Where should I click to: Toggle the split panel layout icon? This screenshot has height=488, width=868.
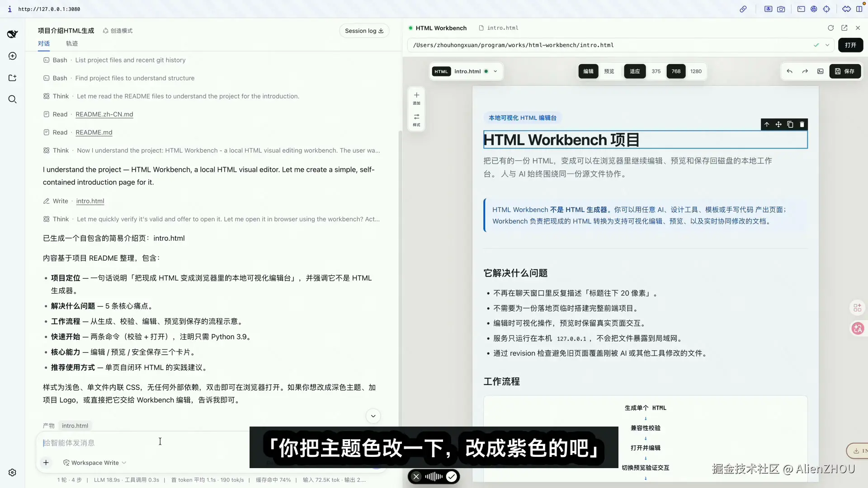tap(859, 9)
